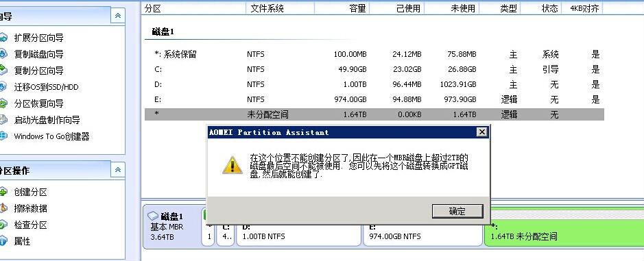Image resolution: width=644 pixels, height=261 pixels.
Task: Select the C: partition row
Action: click(x=374, y=69)
